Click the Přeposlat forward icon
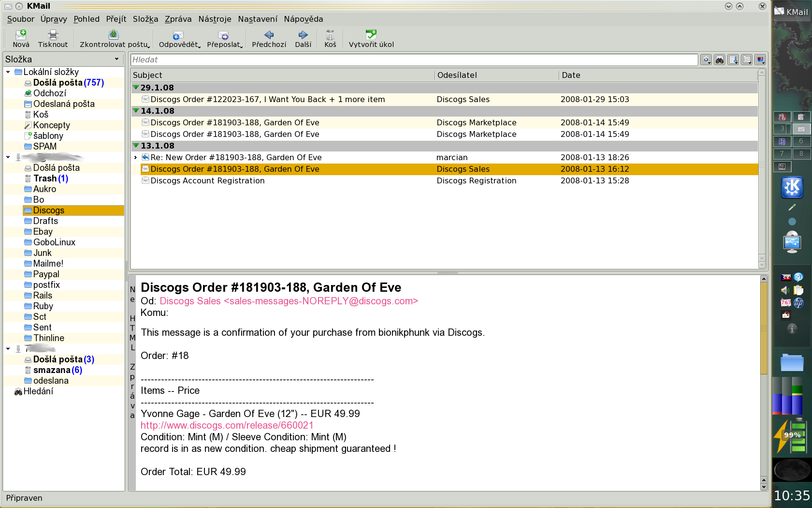Image resolution: width=812 pixels, height=508 pixels. [223, 35]
